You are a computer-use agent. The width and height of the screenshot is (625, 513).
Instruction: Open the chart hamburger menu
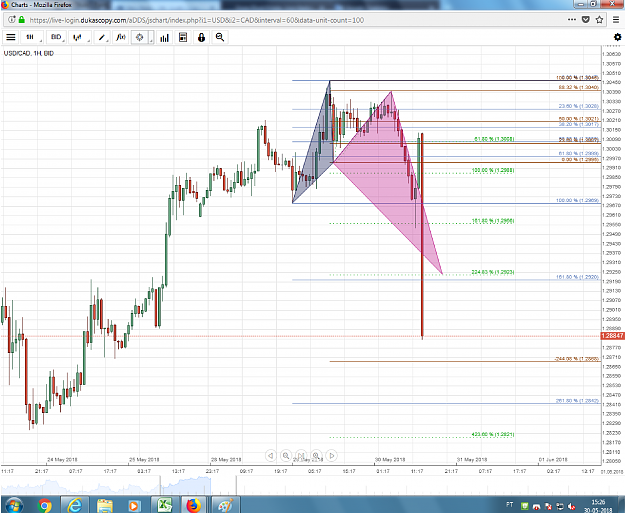tap(11, 37)
